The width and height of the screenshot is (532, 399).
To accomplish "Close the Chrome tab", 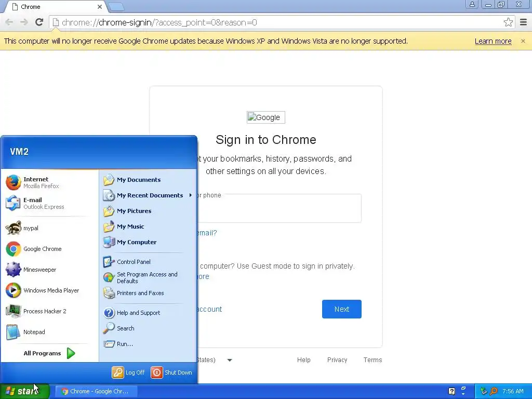I will click(99, 7).
